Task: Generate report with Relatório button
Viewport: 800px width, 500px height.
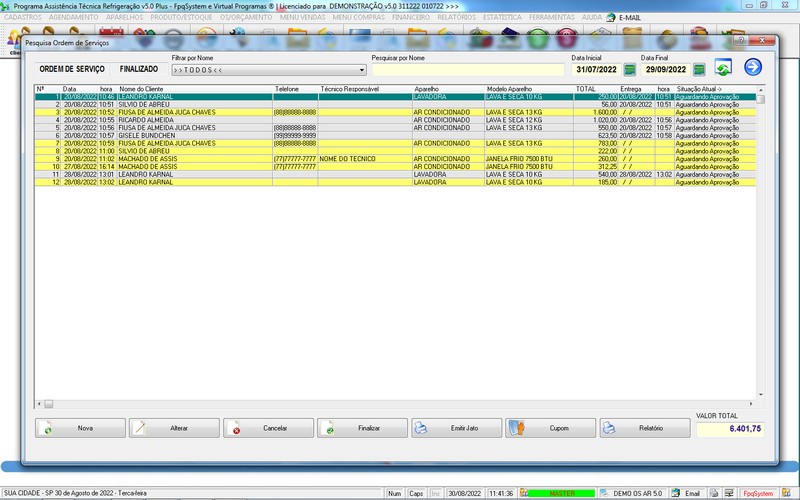Action: pos(645,428)
